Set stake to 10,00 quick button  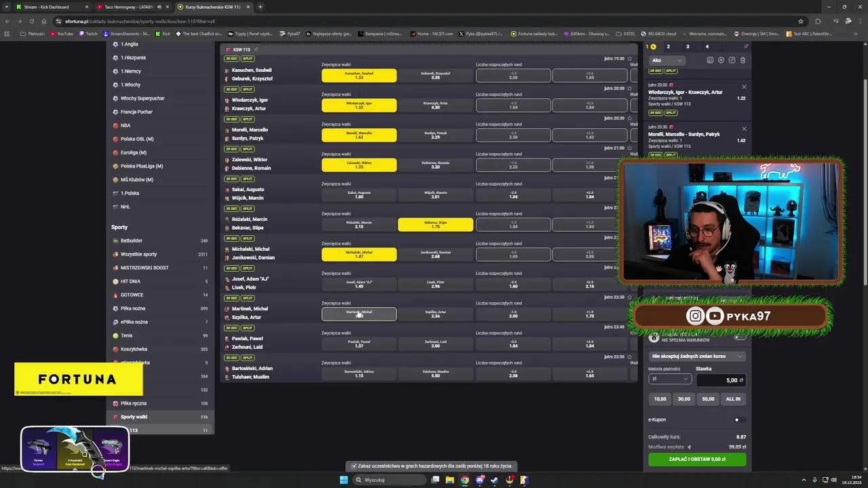pyautogui.click(x=660, y=399)
